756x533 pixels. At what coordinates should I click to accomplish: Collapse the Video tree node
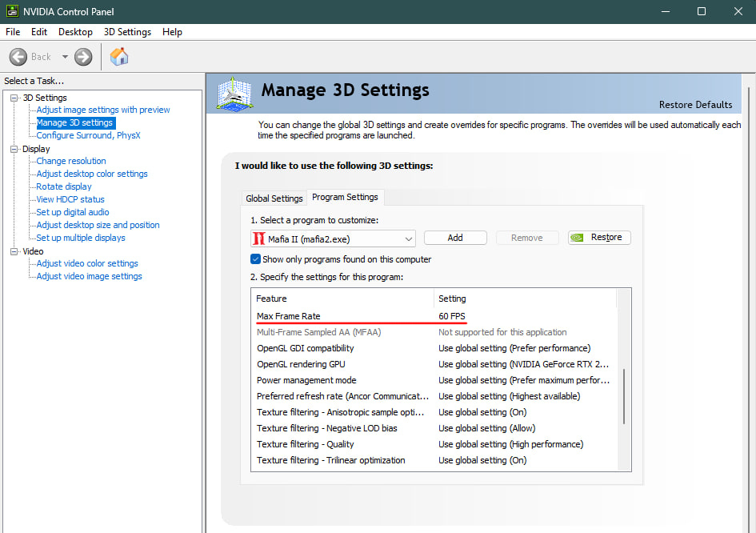14,251
